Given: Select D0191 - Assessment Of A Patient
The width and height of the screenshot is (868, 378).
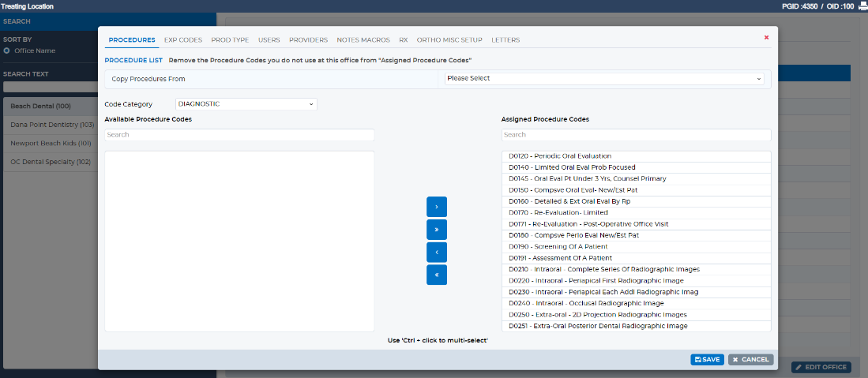Looking at the screenshot, I should (x=636, y=258).
